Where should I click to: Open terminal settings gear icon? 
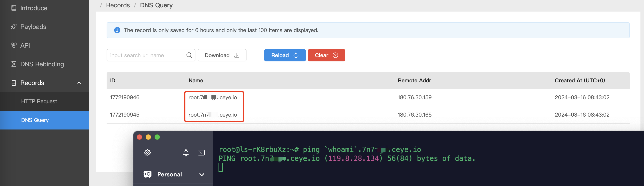point(147,153)
